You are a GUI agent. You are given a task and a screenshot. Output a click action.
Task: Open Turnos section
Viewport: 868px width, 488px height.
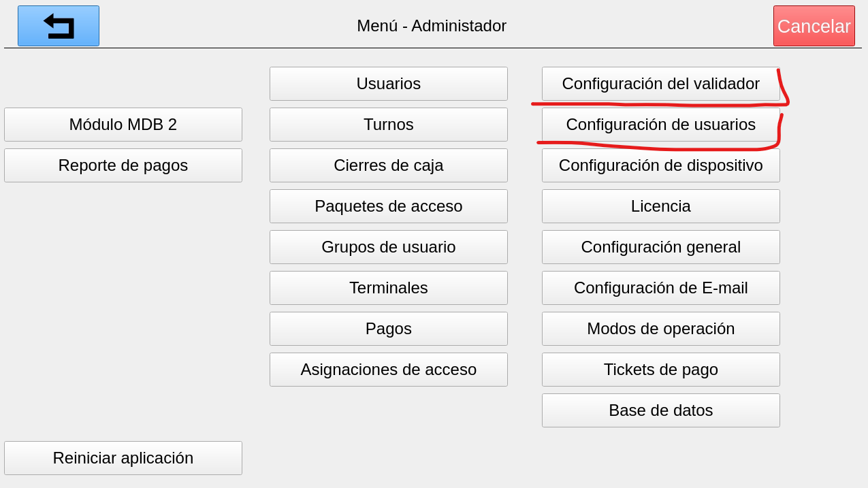coord(388,125)
